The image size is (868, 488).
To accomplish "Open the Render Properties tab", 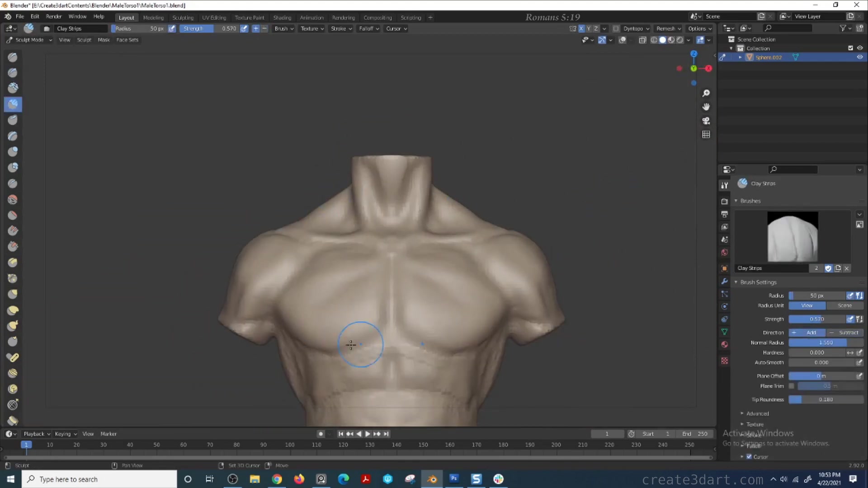I will 725,201.
